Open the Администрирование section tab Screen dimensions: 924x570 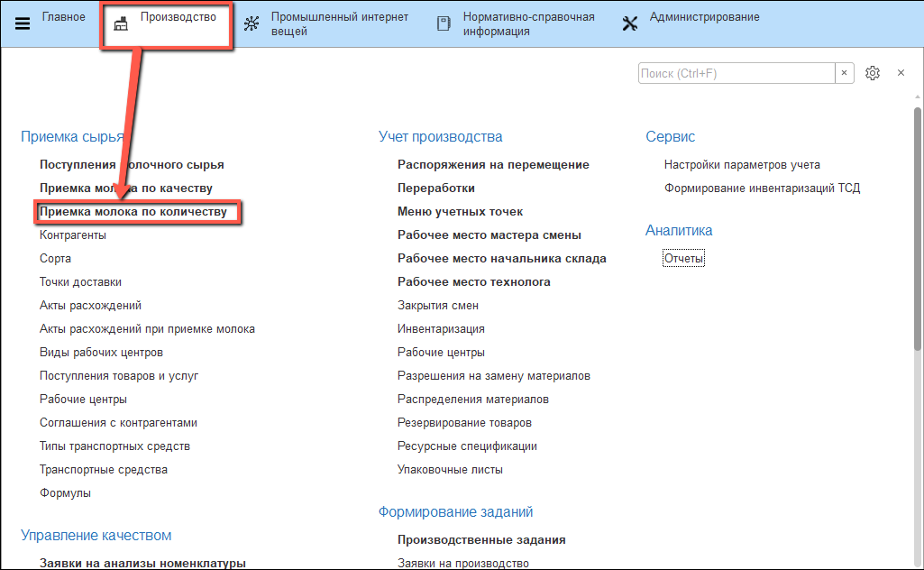click(704, 17)
